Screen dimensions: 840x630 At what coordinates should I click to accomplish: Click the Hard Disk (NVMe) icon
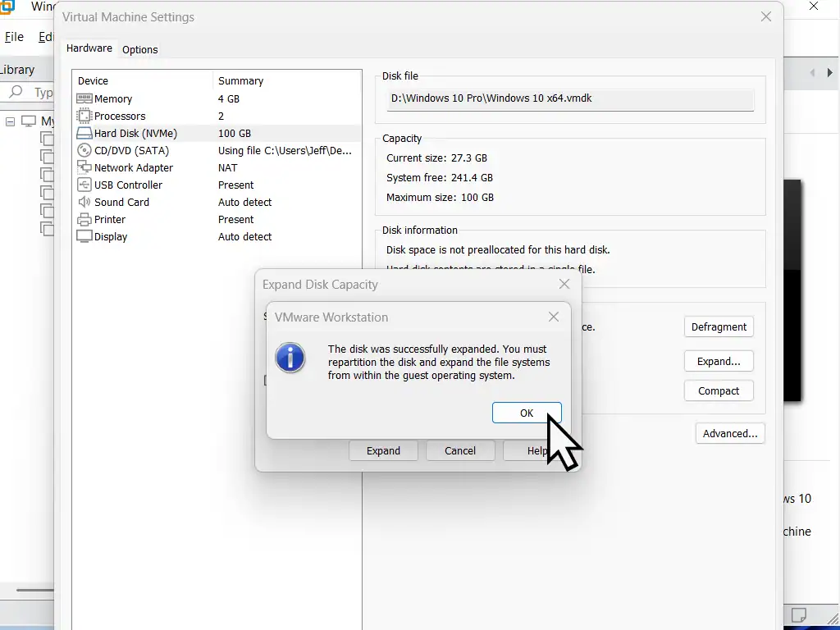[x=84, y=133]
